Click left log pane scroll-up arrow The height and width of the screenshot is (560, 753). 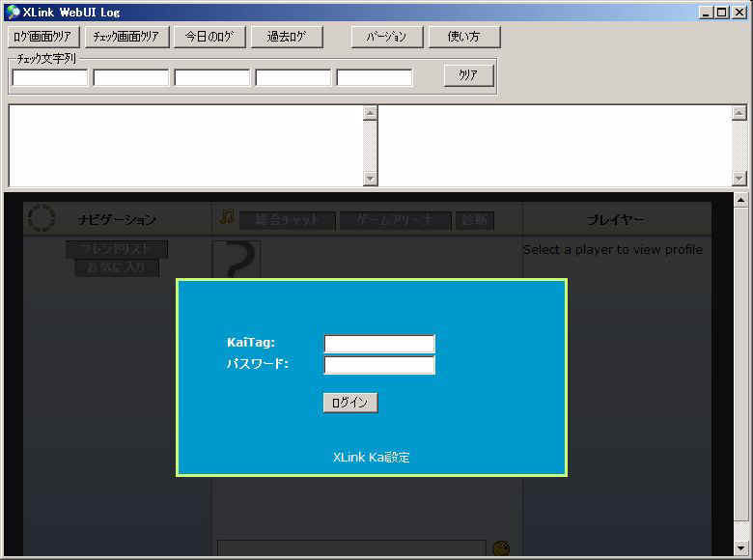(370, 113)
